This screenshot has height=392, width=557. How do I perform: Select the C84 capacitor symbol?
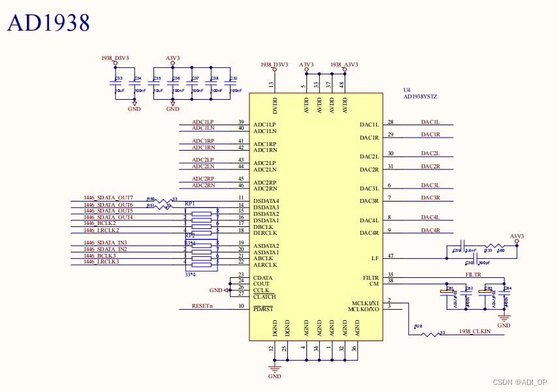(504, 292)
